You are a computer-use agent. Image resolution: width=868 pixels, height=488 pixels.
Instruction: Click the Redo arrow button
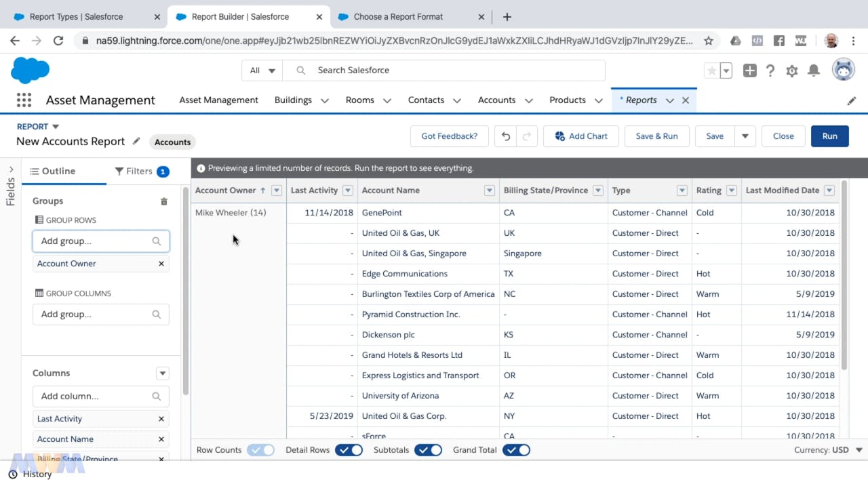click(x=527, y=136)
